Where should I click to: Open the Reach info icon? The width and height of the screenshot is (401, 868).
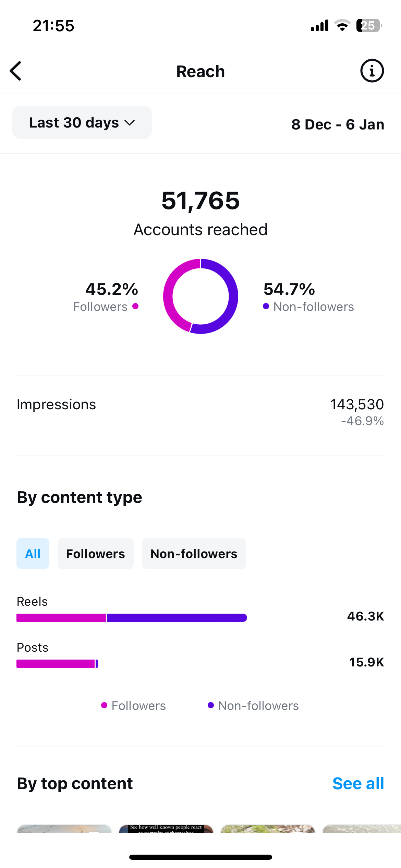[x=372, y=71]
